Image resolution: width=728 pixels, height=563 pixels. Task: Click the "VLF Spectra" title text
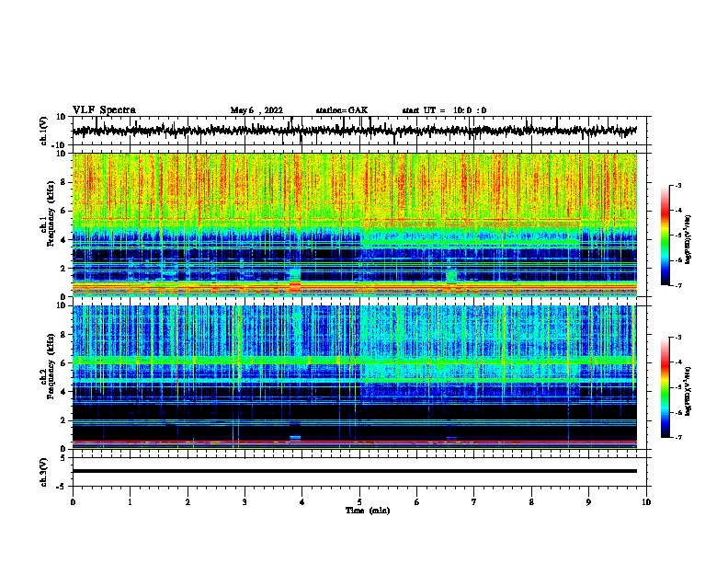point(104,109)
